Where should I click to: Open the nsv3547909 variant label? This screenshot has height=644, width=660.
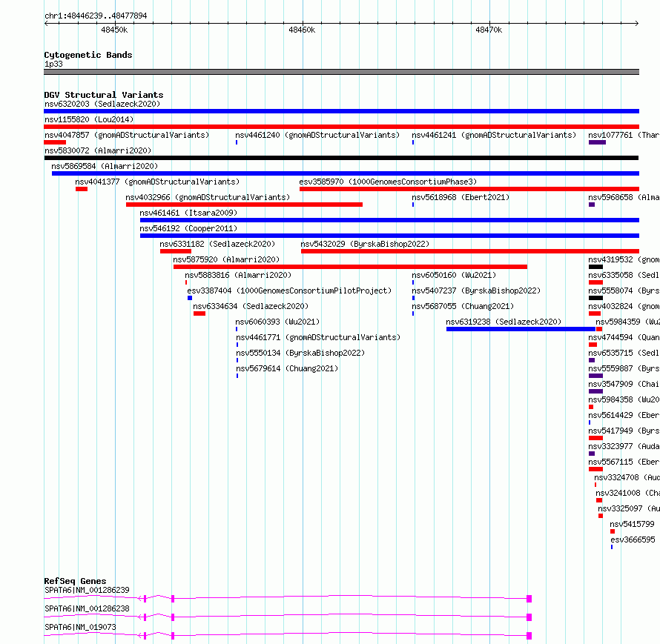click(624, 384)
